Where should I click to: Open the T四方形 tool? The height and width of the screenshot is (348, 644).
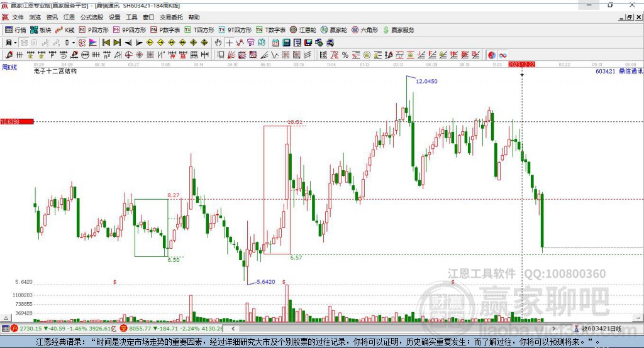(x=199, y=30)
